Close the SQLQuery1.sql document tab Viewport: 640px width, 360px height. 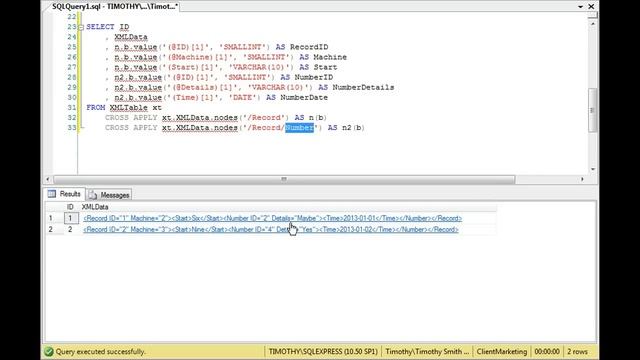[x=591, y=7]
